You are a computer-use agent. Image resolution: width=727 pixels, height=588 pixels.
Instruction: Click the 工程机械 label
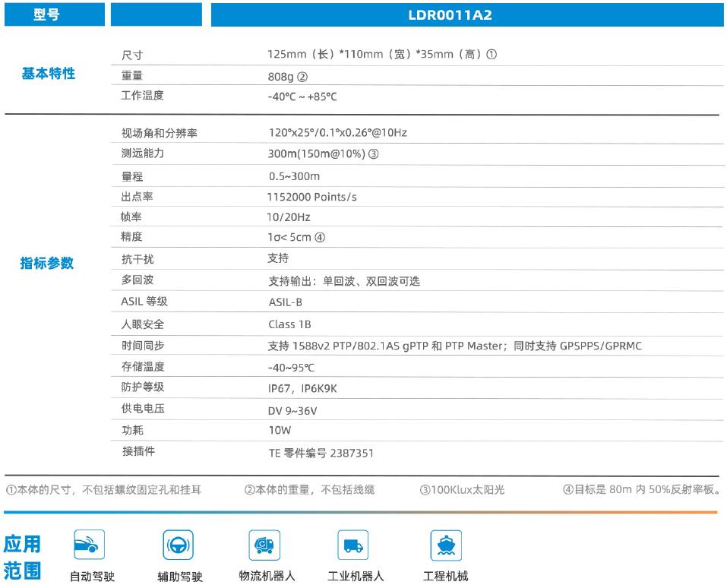click(x=445, y=576)
